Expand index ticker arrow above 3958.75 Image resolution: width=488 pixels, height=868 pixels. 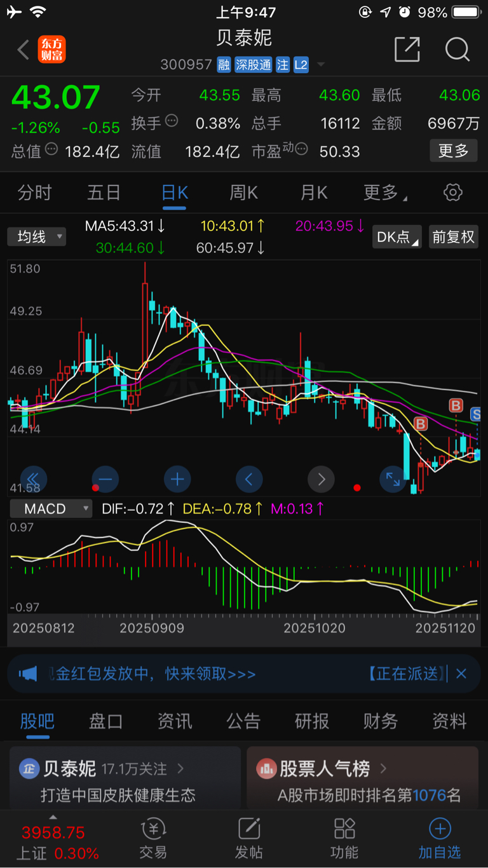(53, 817)
